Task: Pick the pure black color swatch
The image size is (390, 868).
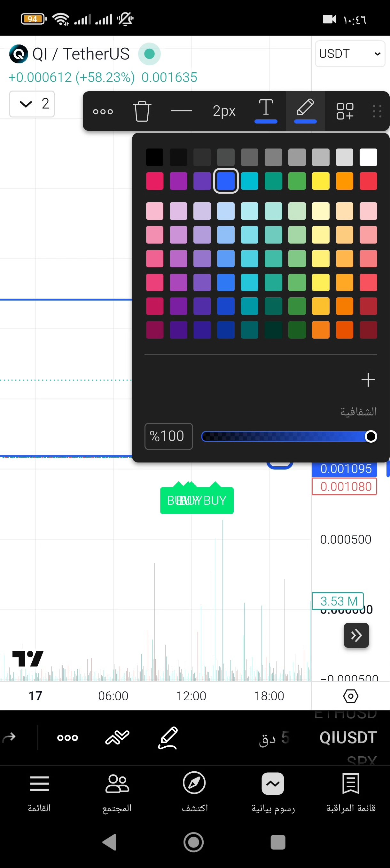Action: [155, 157]
